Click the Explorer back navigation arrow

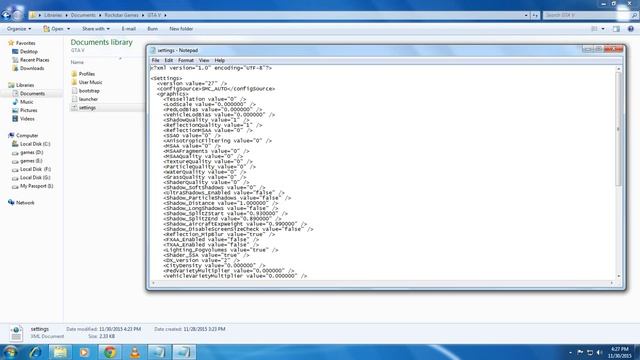tap(6, 15)
